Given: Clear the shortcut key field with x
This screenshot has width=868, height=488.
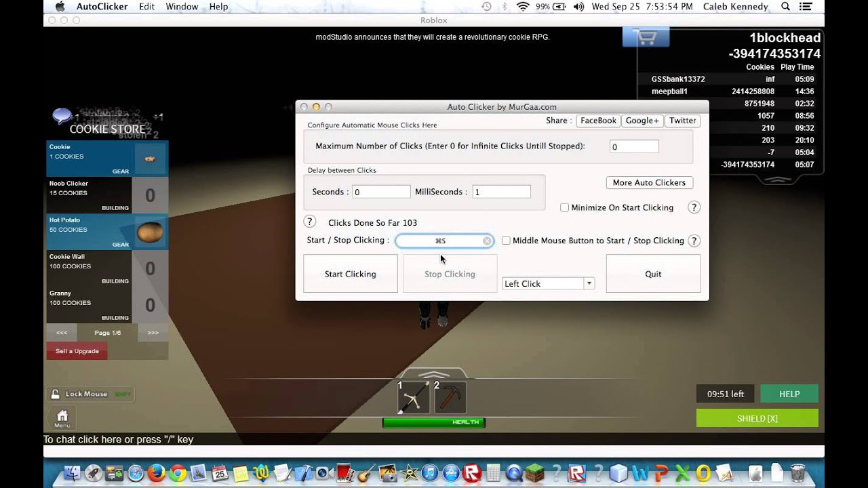Looking at the screenshot, I should [487, 241].
